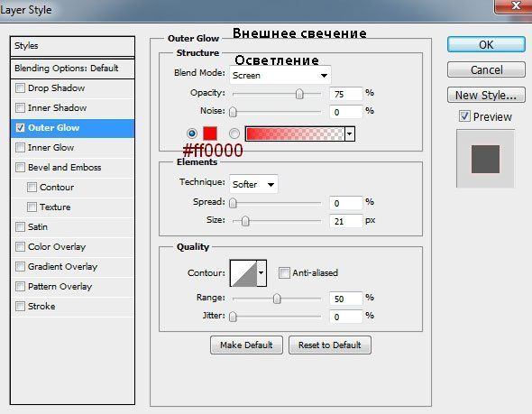Click the red-to-transparent gradient bar
532x414 pixels.
coord(295,133)
